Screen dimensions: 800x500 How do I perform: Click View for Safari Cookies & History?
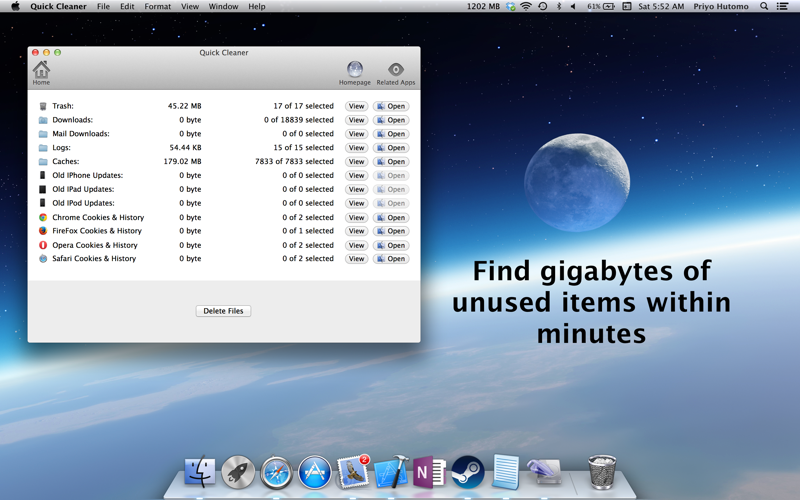(357, 259)
